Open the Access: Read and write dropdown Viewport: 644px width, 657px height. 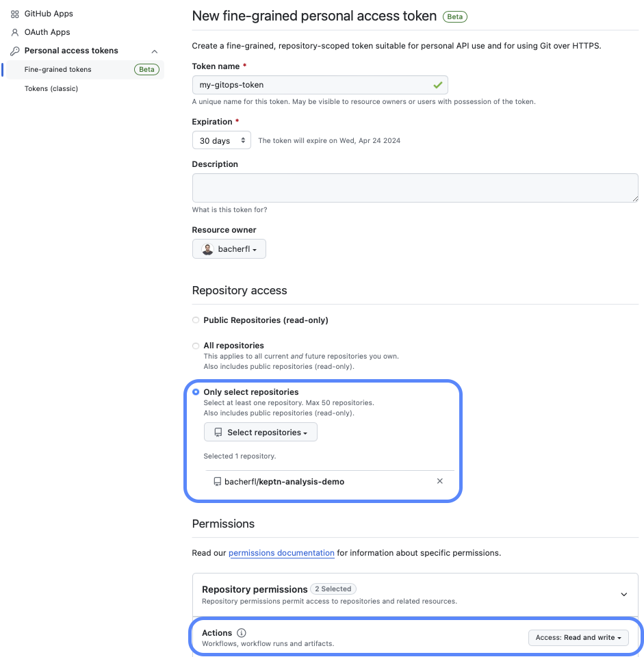pos(578,637)
